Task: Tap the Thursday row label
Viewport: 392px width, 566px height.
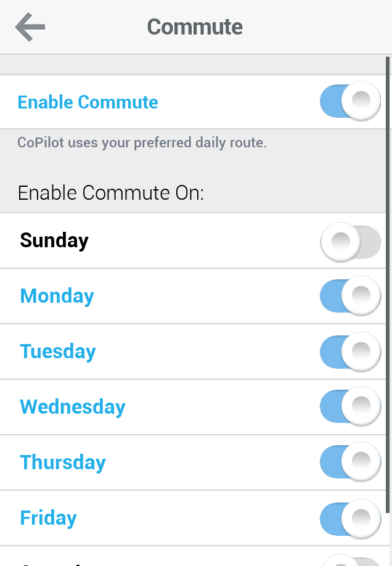Action: [x=63, y=462]
